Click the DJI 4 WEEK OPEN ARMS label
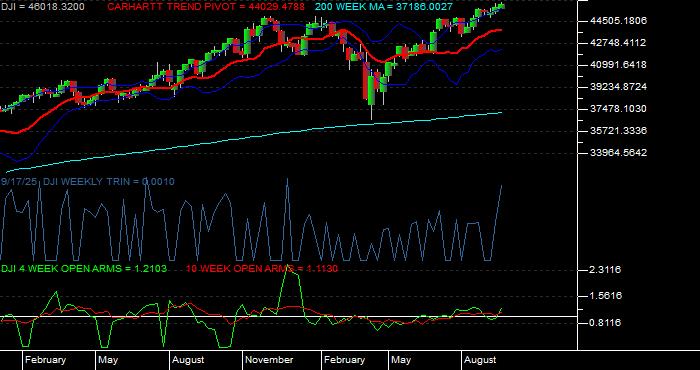 [84, 269]
